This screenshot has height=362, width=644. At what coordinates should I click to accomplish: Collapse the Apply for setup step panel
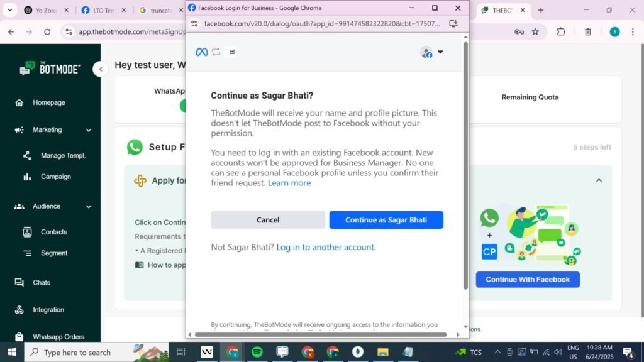[x=599, y=180]
